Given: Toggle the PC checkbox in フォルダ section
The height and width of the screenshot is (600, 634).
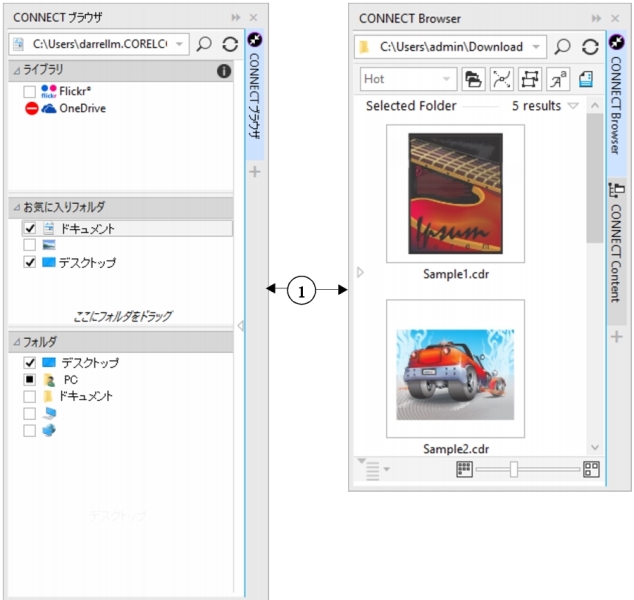Looking at the screenshot, I should coord(30,380).
